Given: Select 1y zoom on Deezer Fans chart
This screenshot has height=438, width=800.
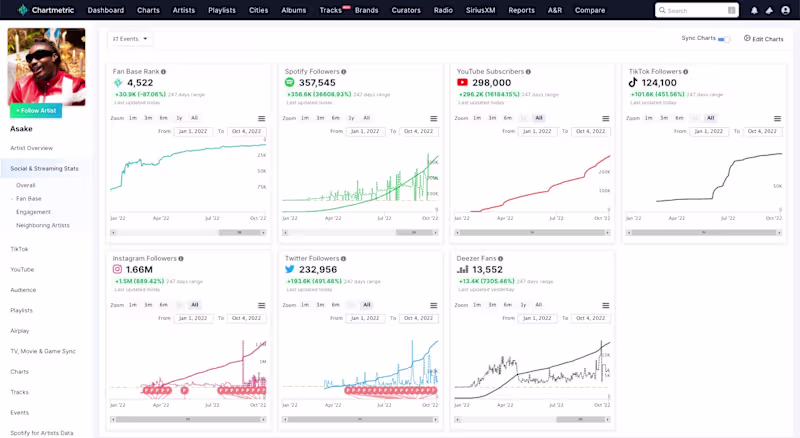Looking at the screenshot, I should [523, 305].
